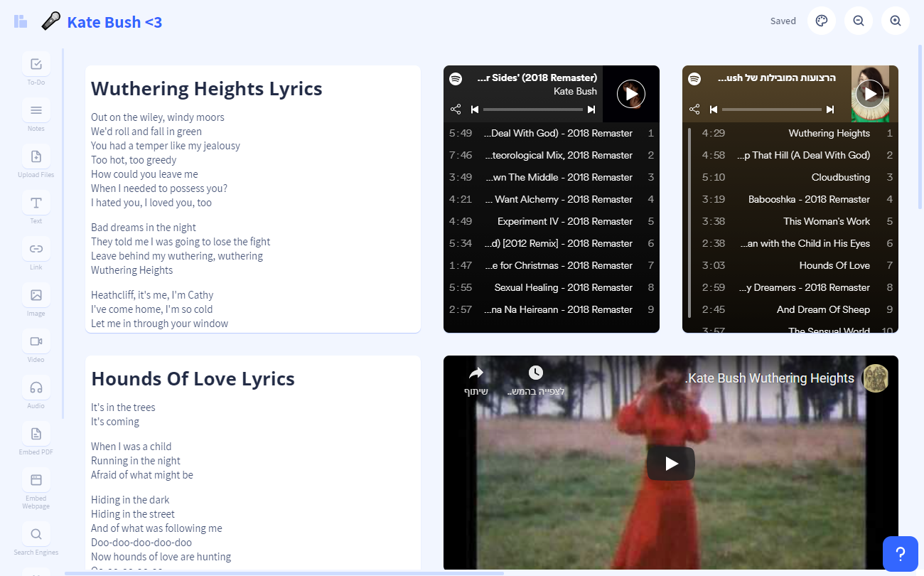Viewport: 924px width, 576px height.
Task: Click the microphone emoji next to Kate Bush
Action: (50, 21)
